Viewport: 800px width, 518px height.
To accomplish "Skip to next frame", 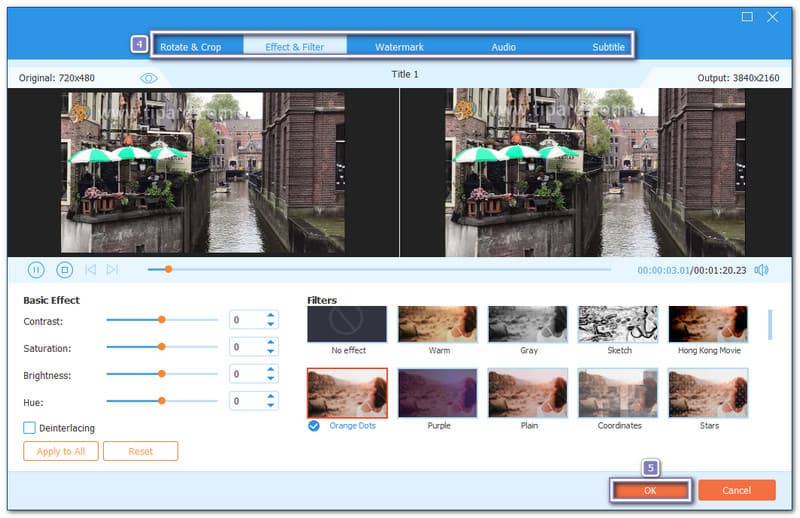I will [x=112, y=269].
